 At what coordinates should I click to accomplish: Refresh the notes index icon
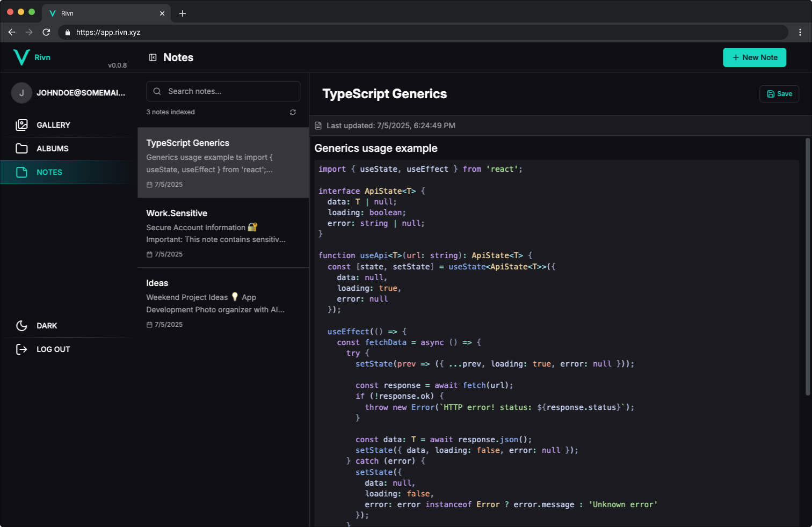[293, 112]
